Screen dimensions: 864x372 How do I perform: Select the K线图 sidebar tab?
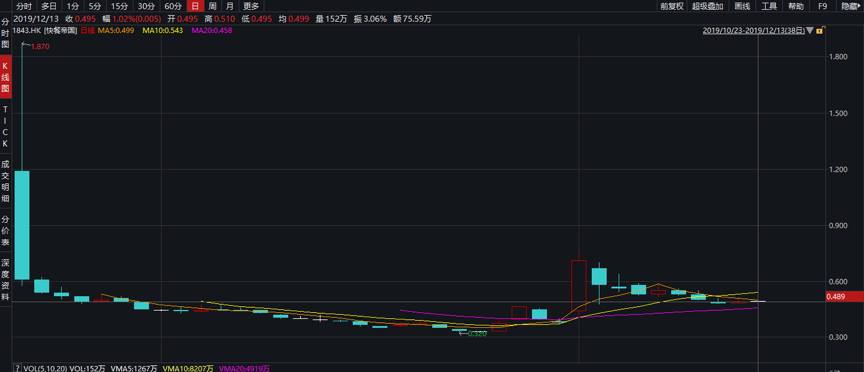point(6,77)
